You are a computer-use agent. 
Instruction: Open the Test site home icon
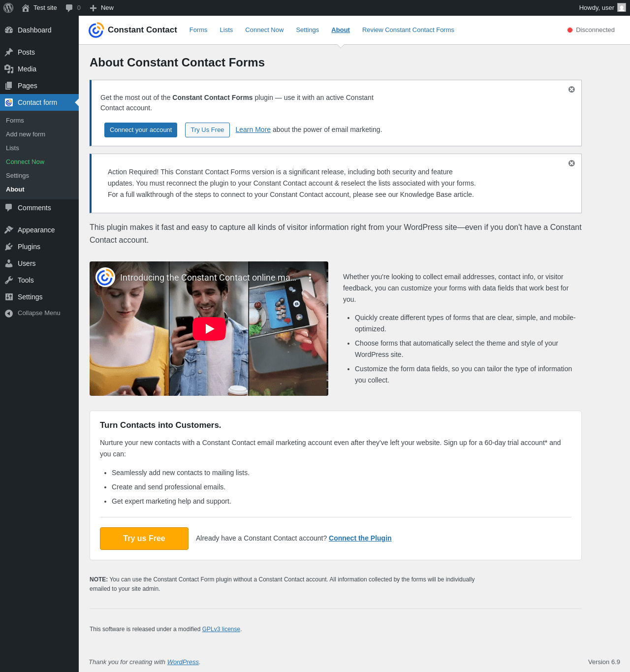tap(26, 8)
